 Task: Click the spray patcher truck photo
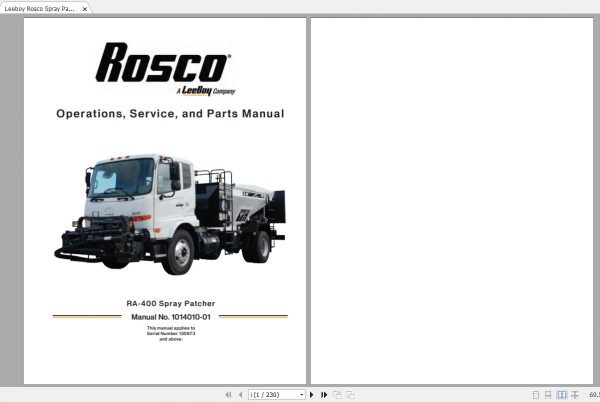point(170,214)
